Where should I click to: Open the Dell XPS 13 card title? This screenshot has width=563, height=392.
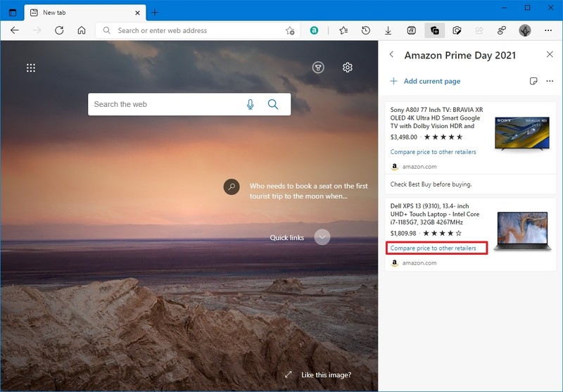click(435, 214)
